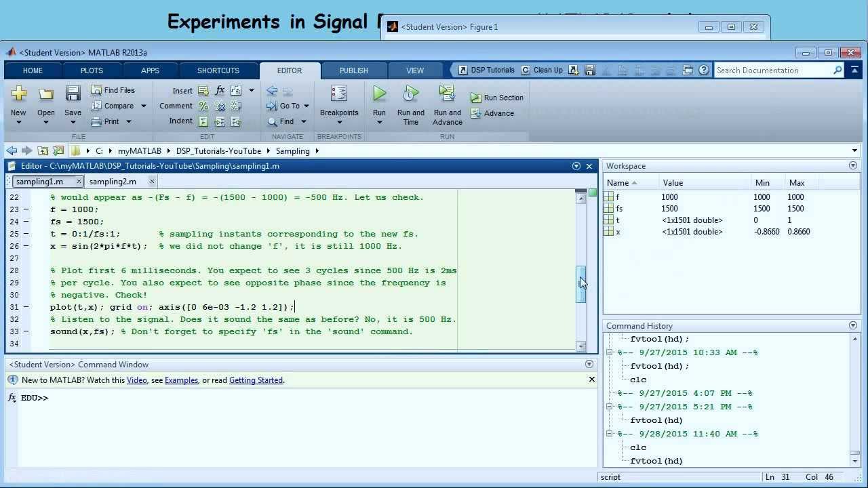
Task: Toggle breakpoint on line 33
Action: coord(26,331)
